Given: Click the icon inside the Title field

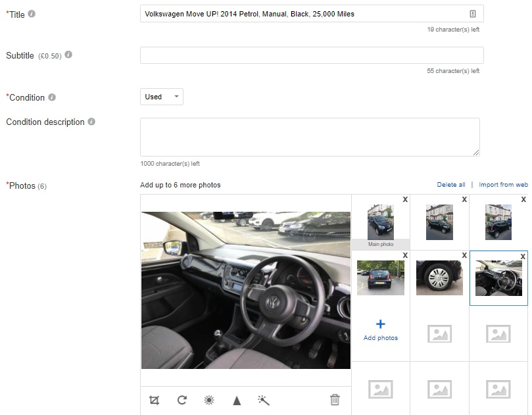Looking at the screenshot, I should pos(473,14).
